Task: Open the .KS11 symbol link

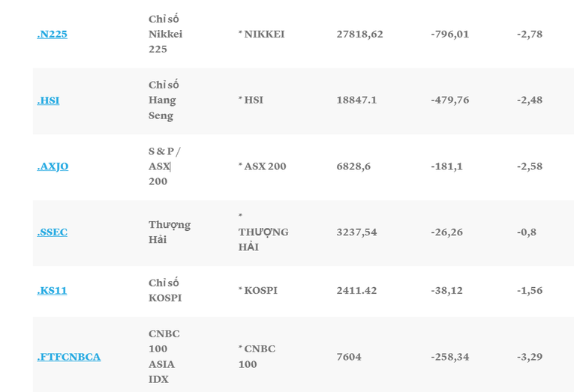Action: point(52,290)
